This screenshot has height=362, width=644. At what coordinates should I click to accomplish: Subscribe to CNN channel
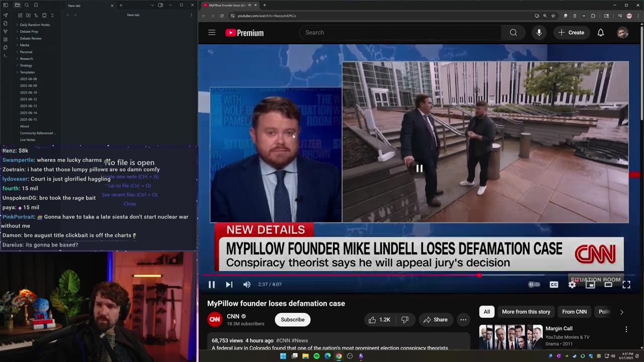coord(292,320)
